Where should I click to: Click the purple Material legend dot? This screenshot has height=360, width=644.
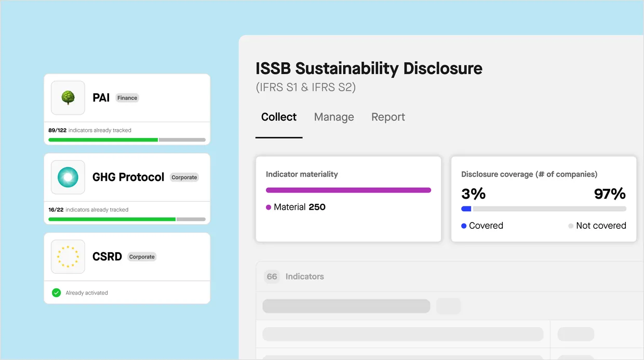[x=269, y=207]
